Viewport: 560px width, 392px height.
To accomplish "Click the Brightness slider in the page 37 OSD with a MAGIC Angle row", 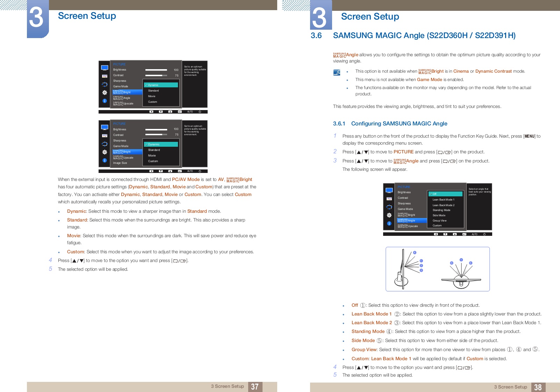I will point(156,70).
